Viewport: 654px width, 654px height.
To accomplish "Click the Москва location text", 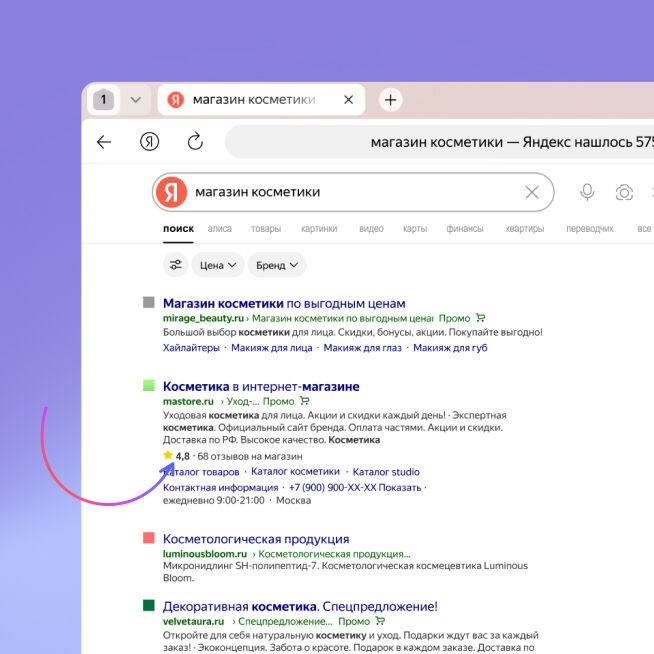I will [x=294, y=501].
